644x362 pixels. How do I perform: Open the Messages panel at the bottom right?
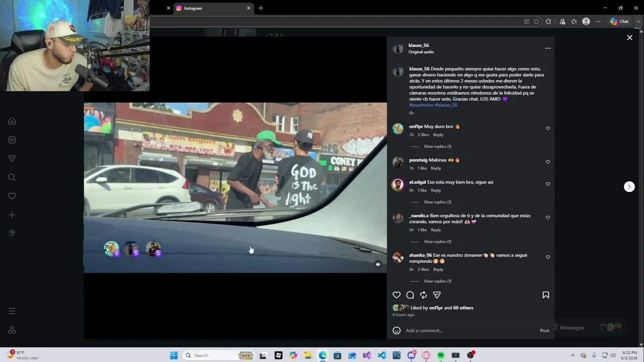[x=590, y=328]
